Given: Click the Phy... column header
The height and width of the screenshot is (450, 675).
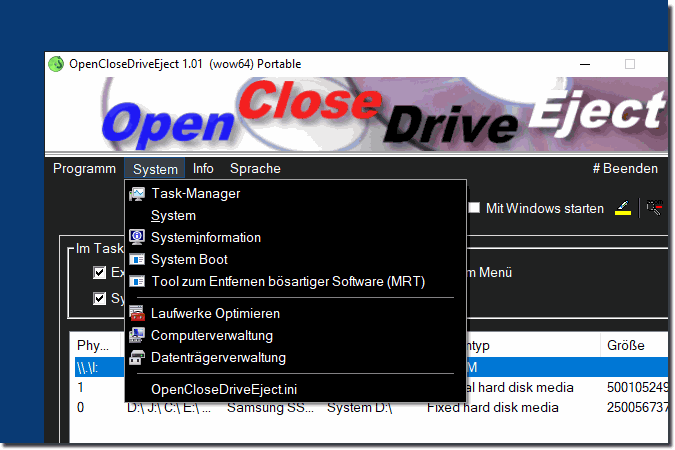Looking at the screenshot, I should (x=97, y=345).
